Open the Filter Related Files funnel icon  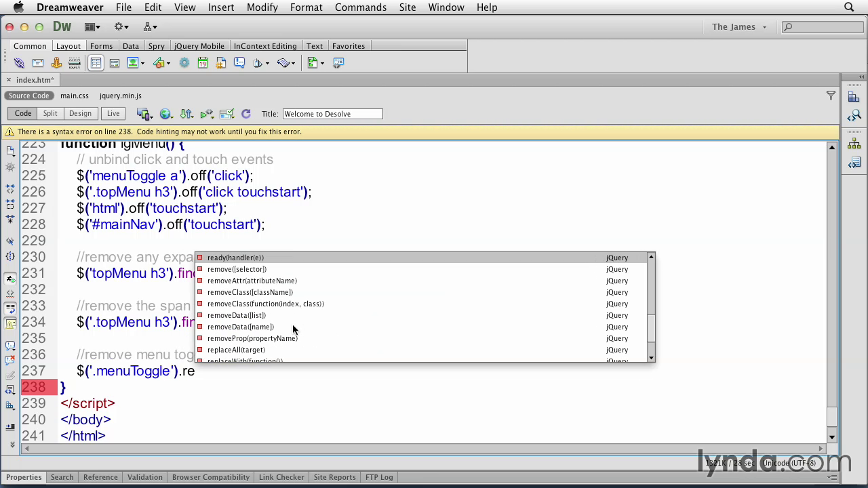coord(831,96)
